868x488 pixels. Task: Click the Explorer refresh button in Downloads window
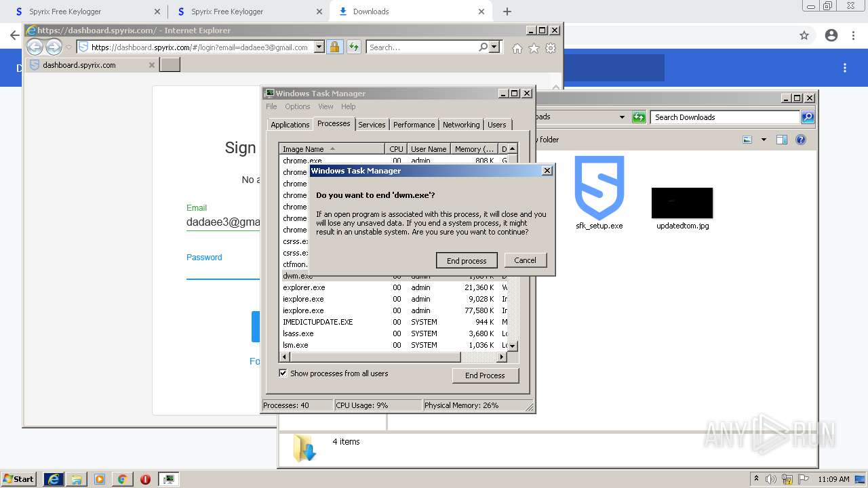point(639,117)
